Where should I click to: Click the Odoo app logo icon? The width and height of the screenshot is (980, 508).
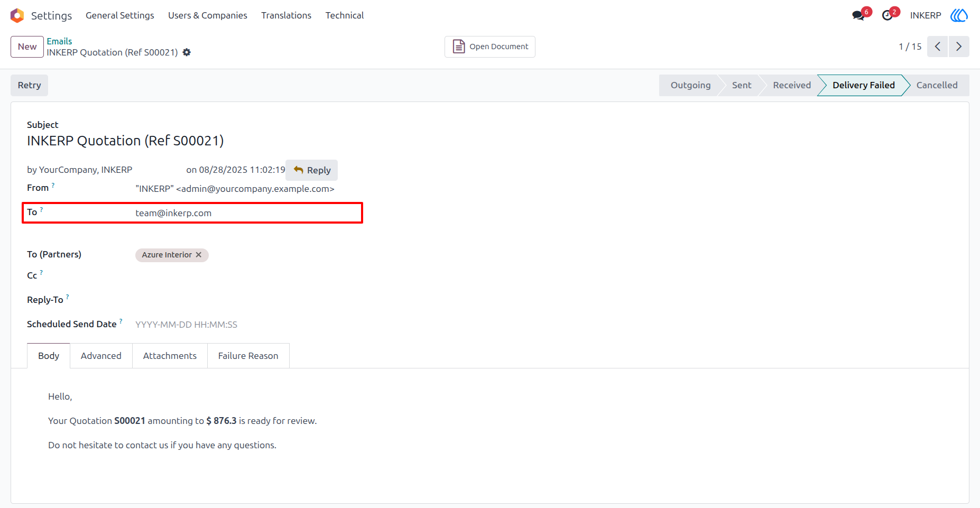point(17,15)
